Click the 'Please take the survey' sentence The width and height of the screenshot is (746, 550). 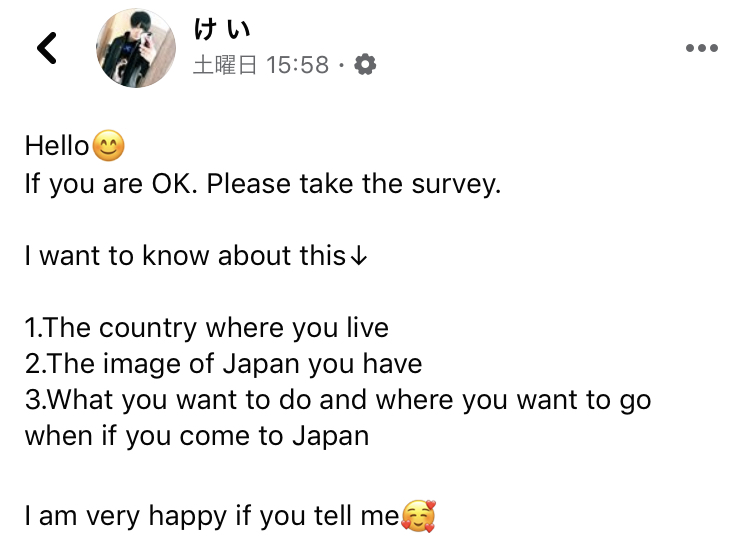(353, 184)
